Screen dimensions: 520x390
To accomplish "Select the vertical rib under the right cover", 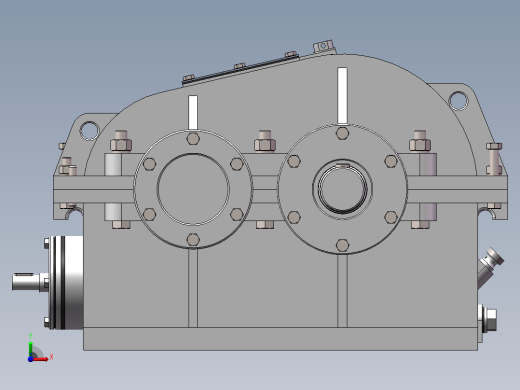I will (342, 291).
